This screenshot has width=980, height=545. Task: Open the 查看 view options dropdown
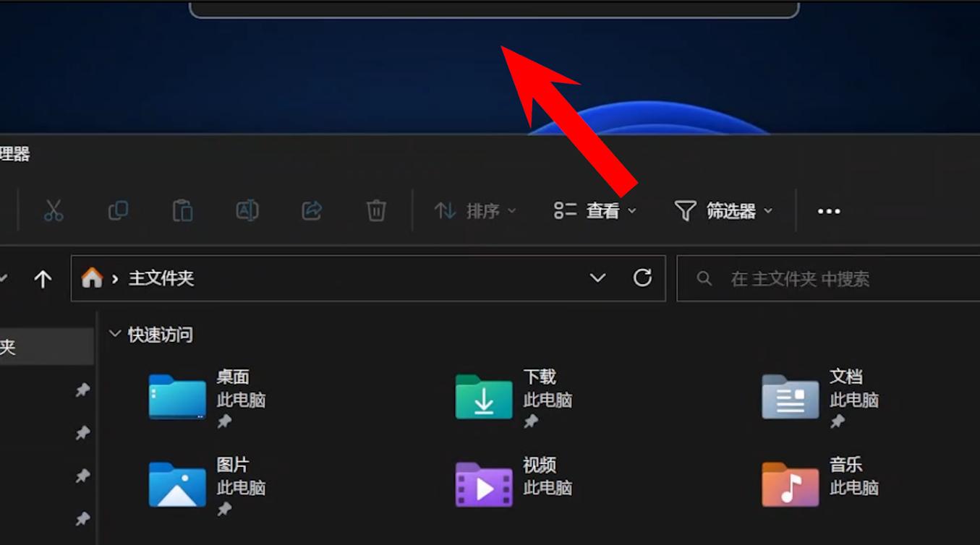click(595, 211)
